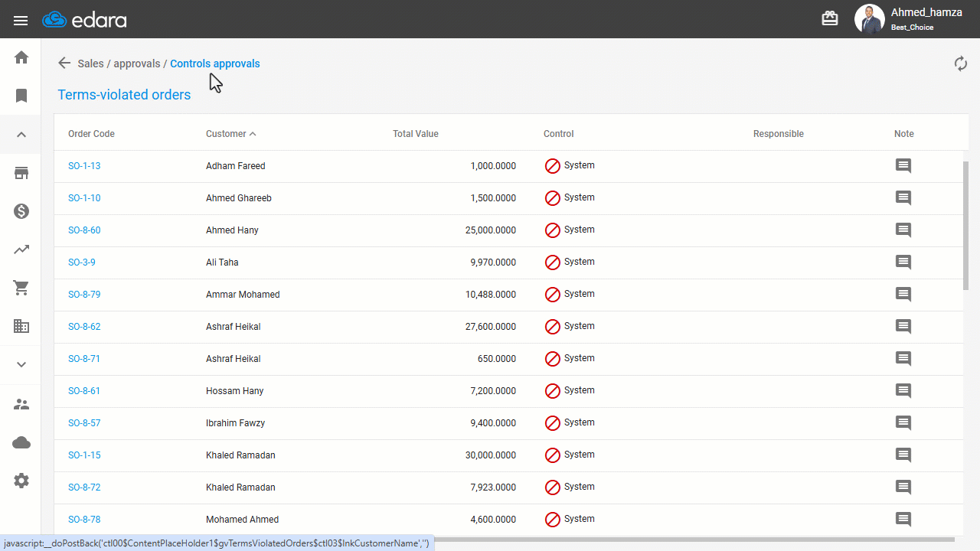Click the Sales breadcrumb text
This screenshot has height=551, width=980.
(90, 64)
